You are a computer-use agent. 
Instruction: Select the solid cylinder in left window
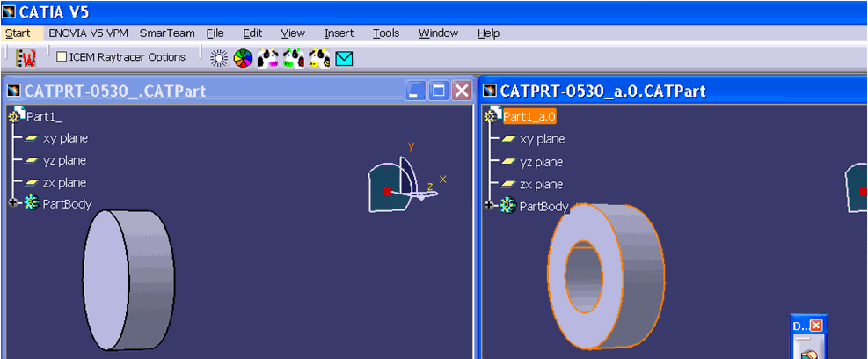tap(128, 280)
